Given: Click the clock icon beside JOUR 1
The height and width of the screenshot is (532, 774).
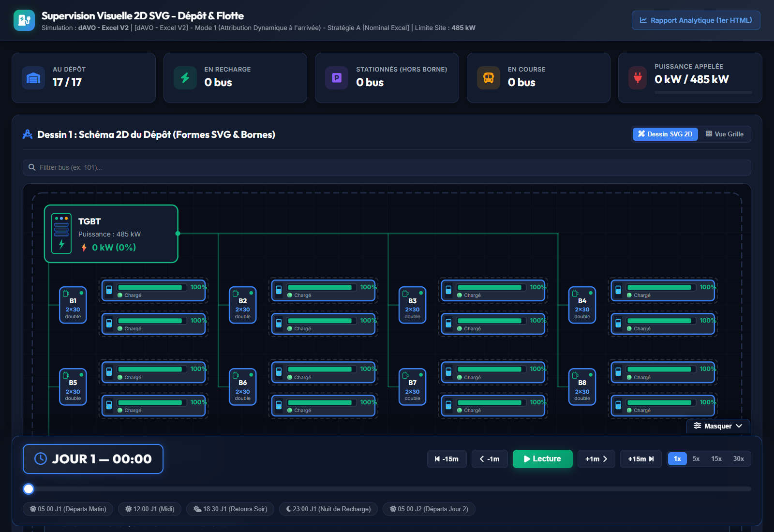Looking at the screenshot, I should 41,458.
